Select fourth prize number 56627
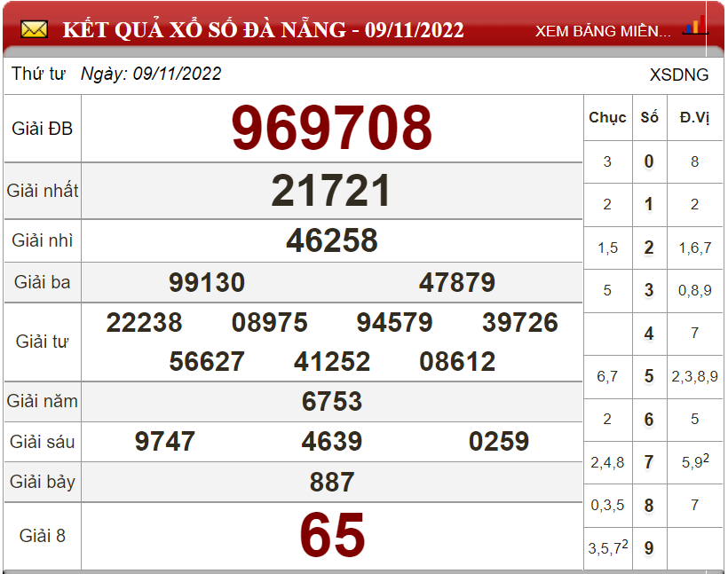This screenshot has width=728, height=574. 207,361
